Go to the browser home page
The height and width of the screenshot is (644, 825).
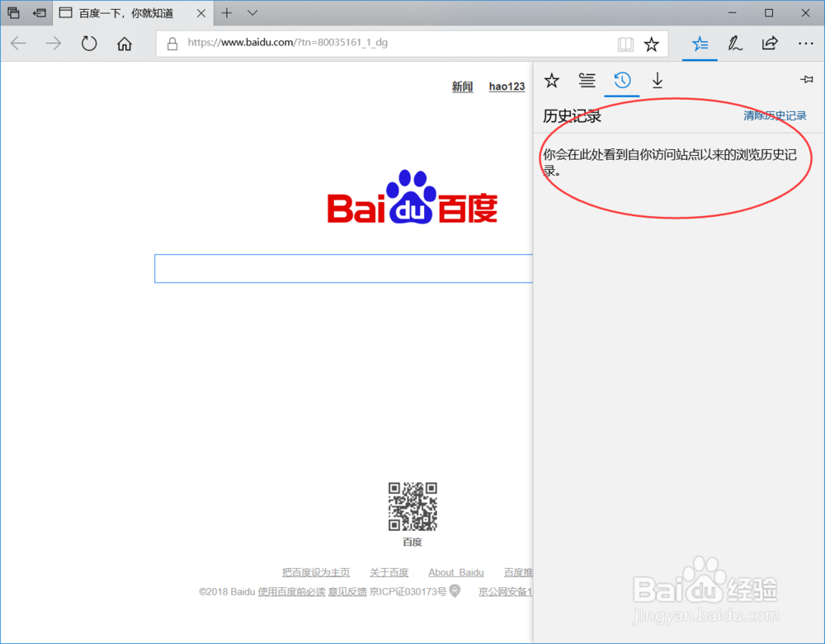pyautogui.click(x=124, y=44)
